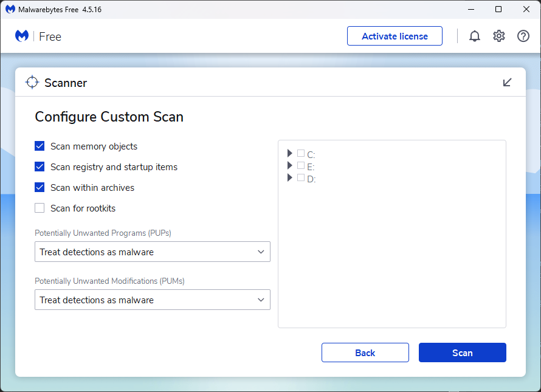Collapse the Scanner panel with arrow icon
541x392 pixels.
coord(507,83)
